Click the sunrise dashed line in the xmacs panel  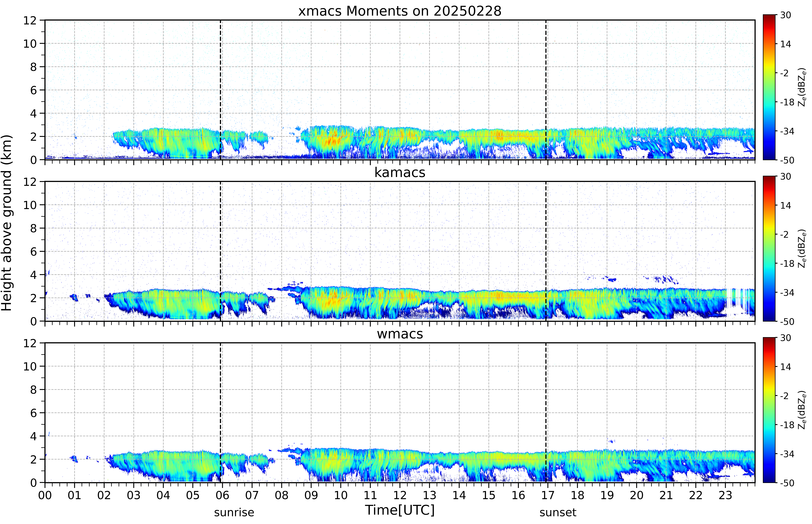point(220,90)
